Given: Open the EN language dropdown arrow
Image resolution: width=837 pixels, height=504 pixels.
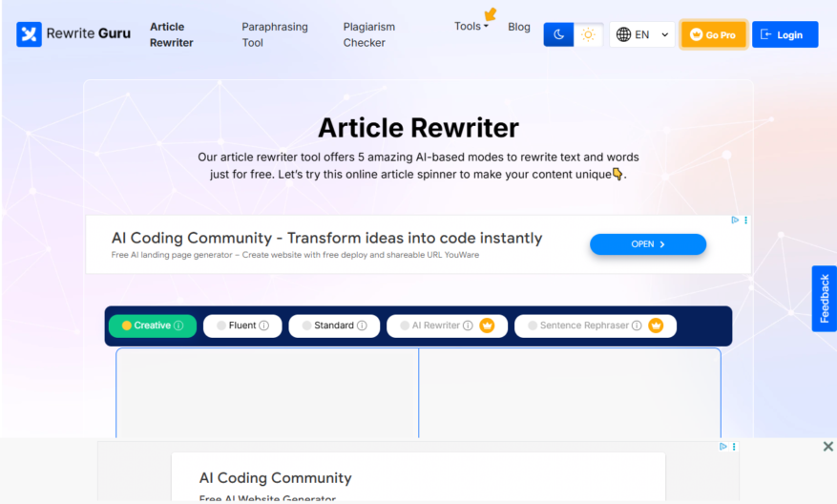Looking at the screenshot, I should 664,34.
